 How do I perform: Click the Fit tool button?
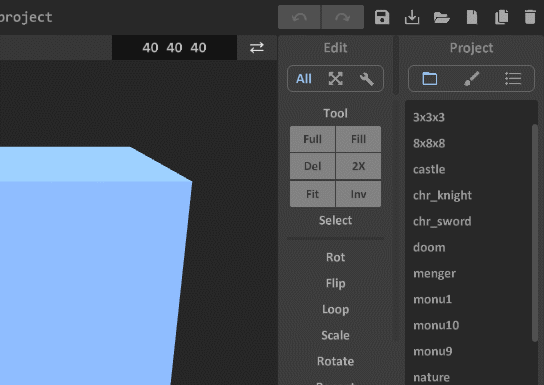pos(313,194)
